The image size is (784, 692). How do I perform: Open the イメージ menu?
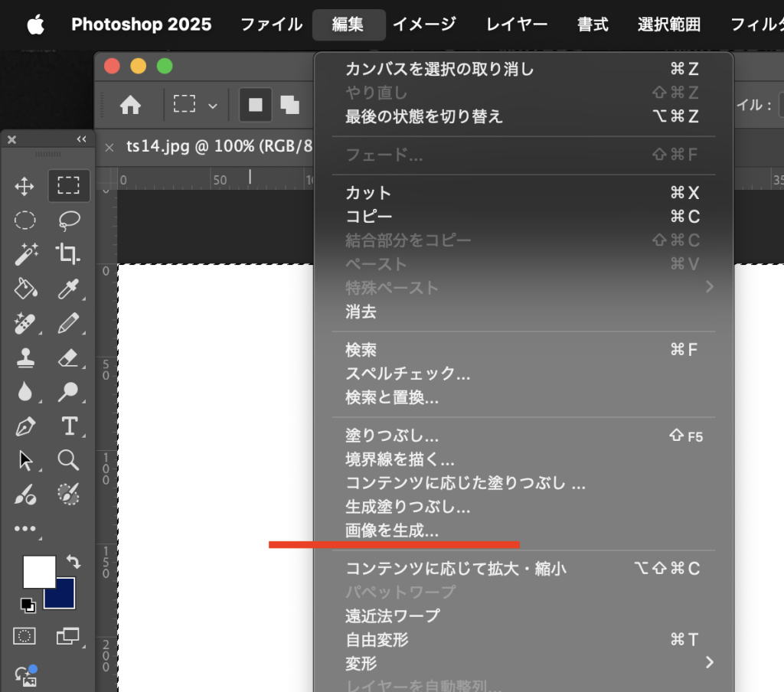pos(424,24)
